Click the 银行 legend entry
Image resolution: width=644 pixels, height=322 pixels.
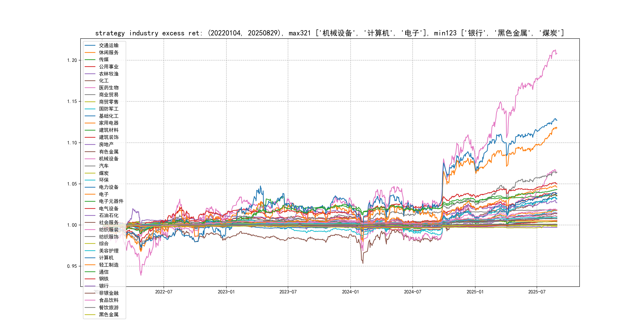point(104,286)
